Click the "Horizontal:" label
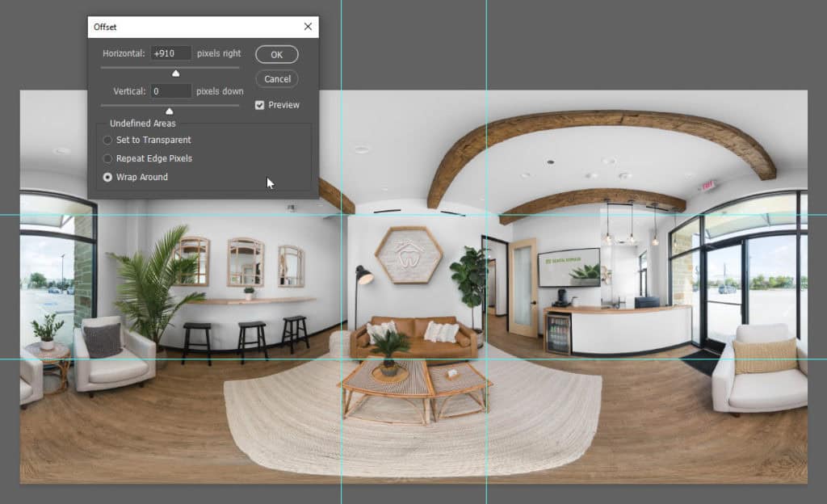 pos(124,53)
